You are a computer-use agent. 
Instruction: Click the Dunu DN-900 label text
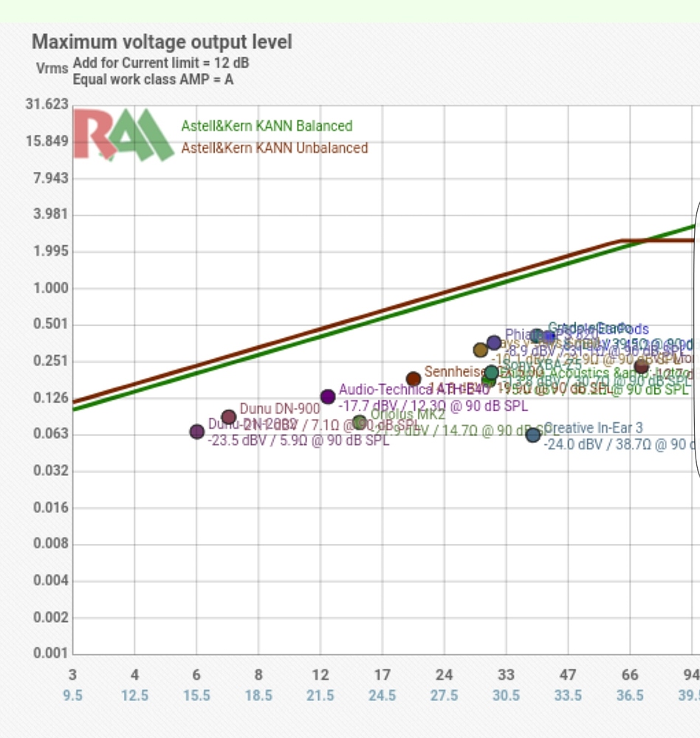280,409
